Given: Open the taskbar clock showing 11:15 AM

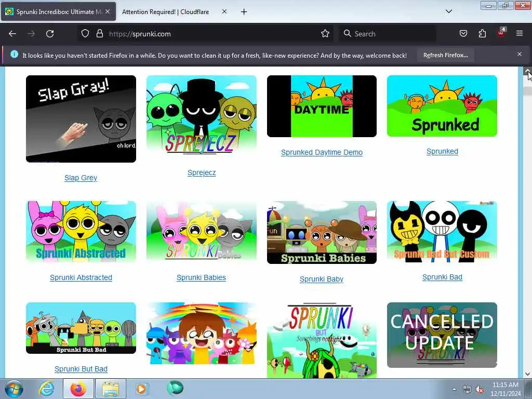Looking at the screenshot, I should pos(505,389).
